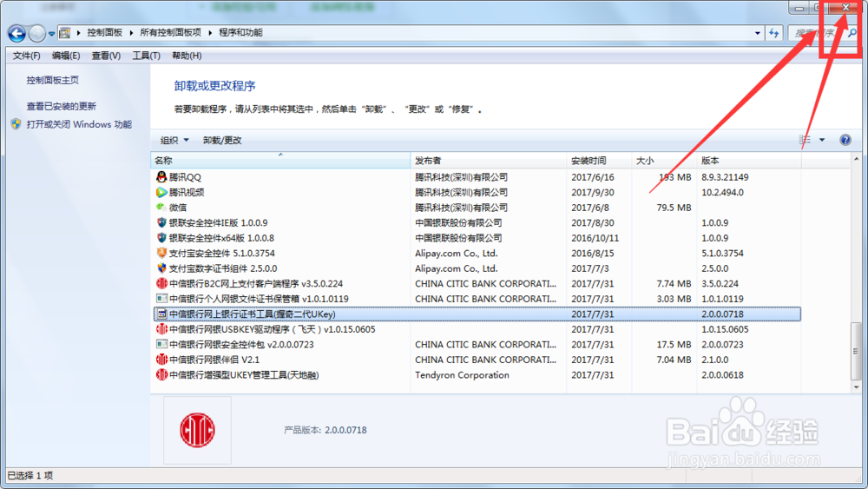Click scrollbar down arrow of program list
This screenshot has height=489, width=868.
point(857,387)
